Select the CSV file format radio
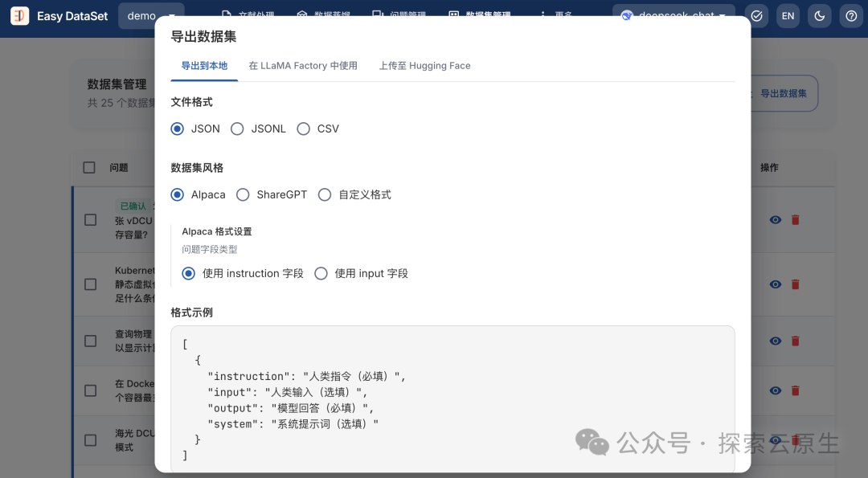 pyautogui.click(x=303, y=129)
